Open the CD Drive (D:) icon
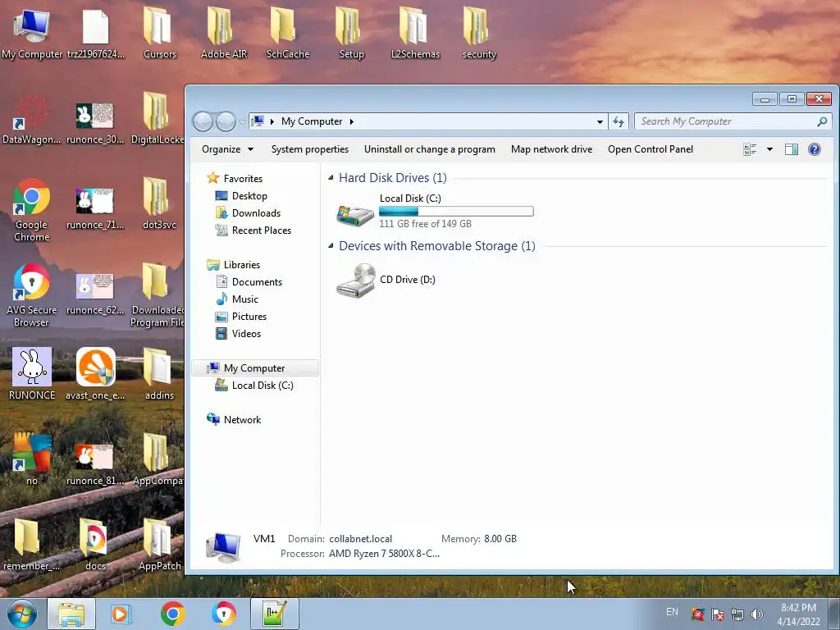 tap(355, 281)
